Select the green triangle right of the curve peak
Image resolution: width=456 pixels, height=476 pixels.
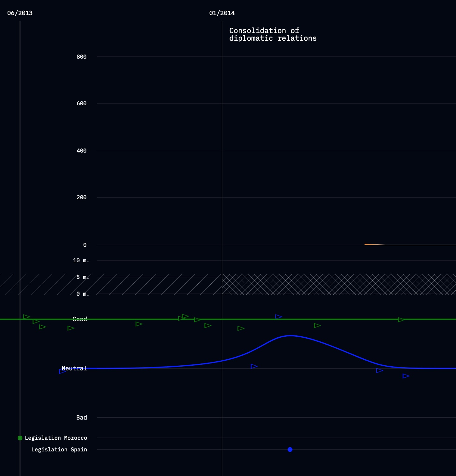tap(317, 326)
